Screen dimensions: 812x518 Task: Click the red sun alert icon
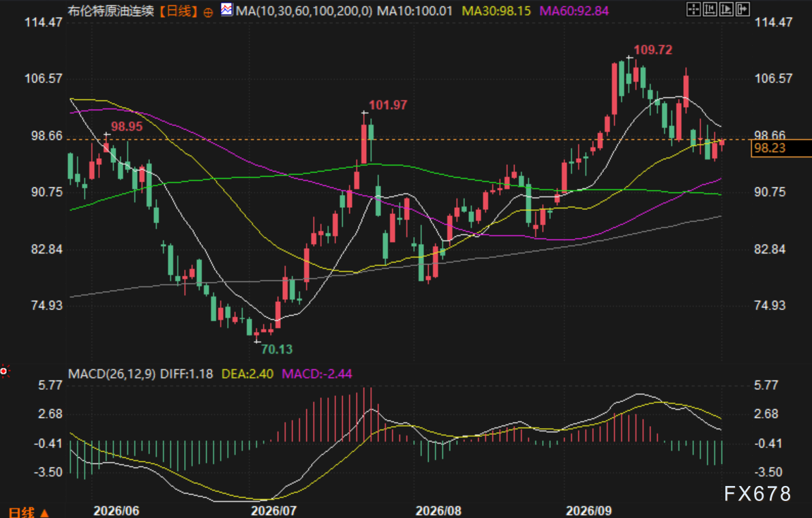[x=4, y=371]
